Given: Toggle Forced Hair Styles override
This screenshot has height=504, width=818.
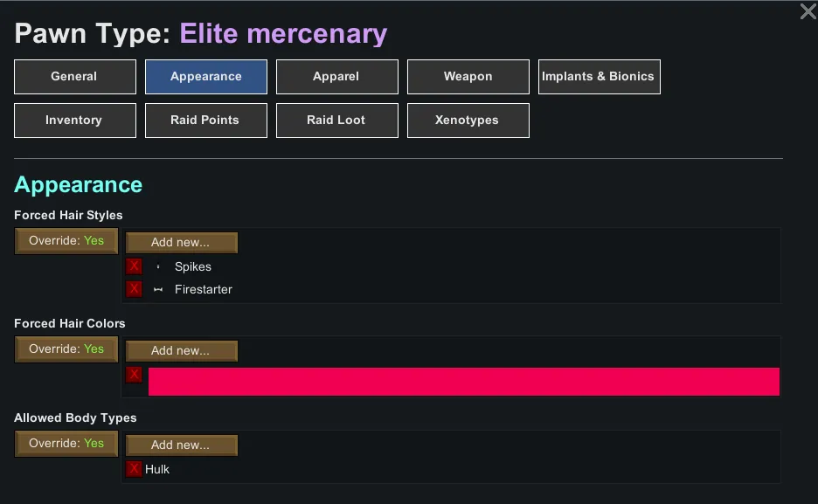Looking at the screenshot, I should coord(66,241).
